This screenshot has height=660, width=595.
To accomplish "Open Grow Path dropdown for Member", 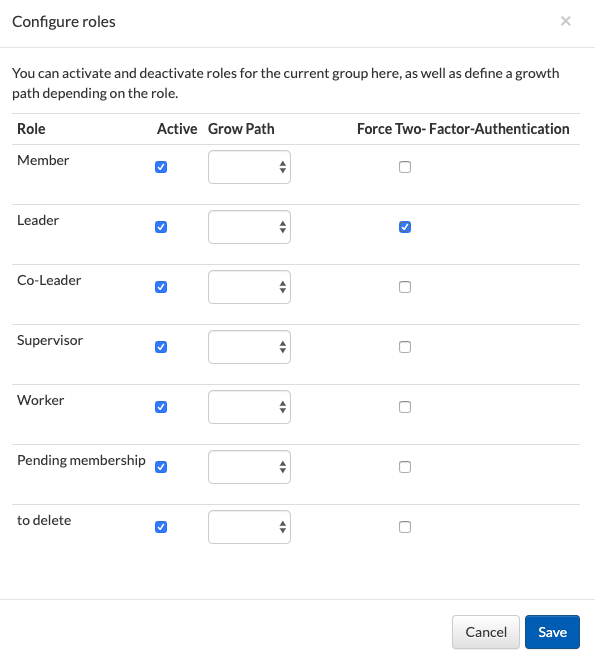I will (x=249, y=167).
